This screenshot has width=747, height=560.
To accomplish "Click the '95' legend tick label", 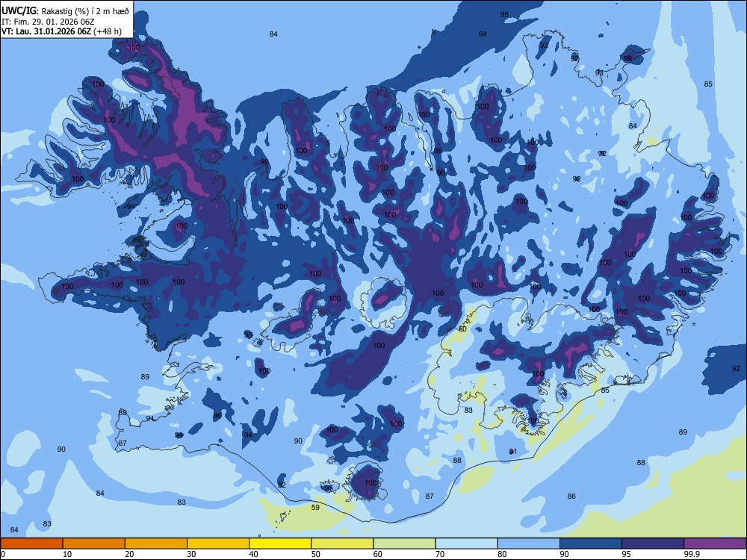I will [626, 554].
